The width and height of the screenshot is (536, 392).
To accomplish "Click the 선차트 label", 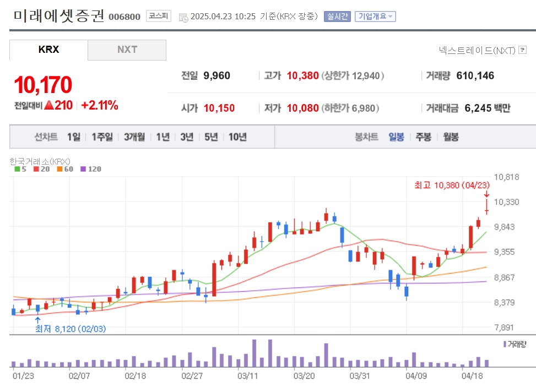I will (46, 137).
